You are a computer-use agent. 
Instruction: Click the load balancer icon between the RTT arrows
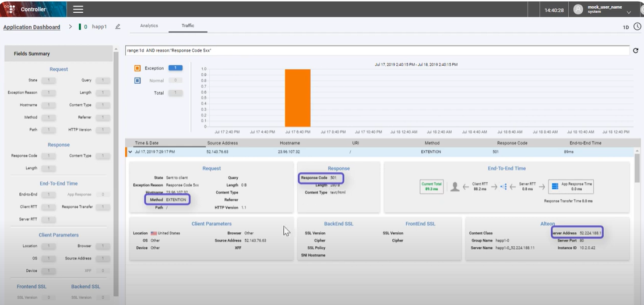[503, 186]
